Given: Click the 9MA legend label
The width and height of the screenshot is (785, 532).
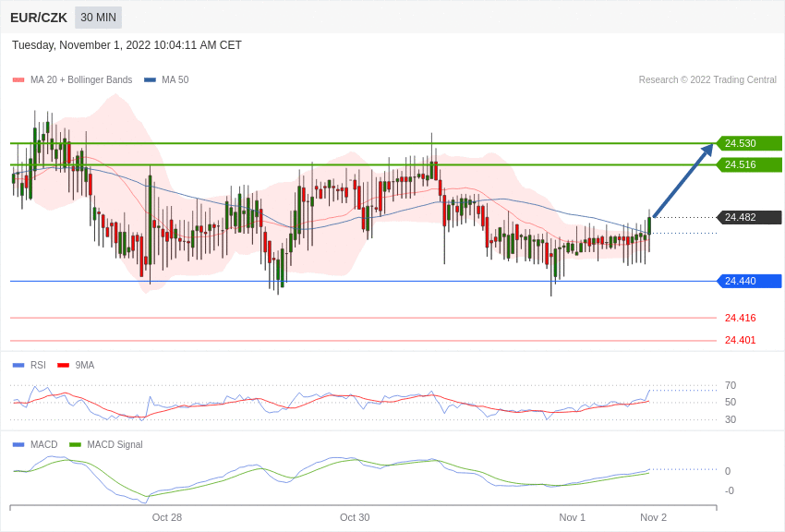Looking at the screenshot, I should (85, 366).
